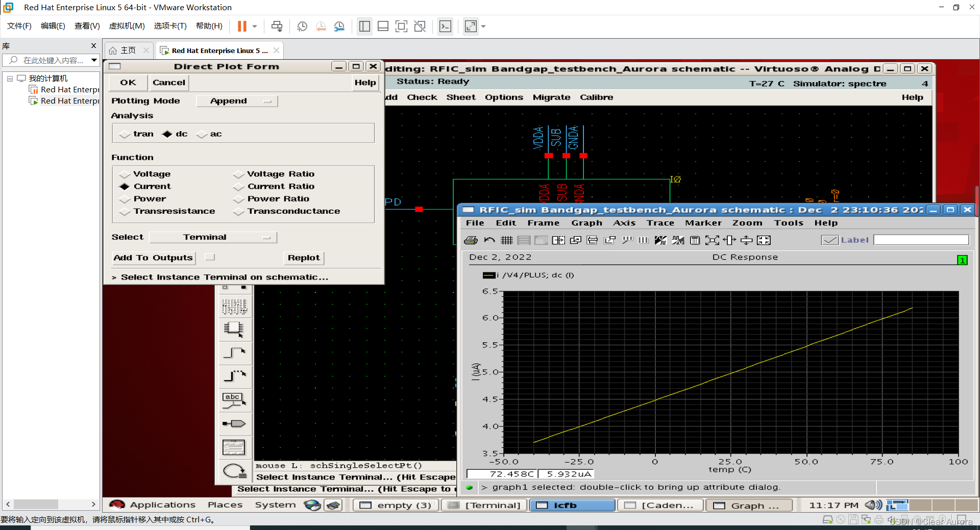This screenshot has height=530, width=980.
Task: Select the Current function radio button
Action: 125,187
